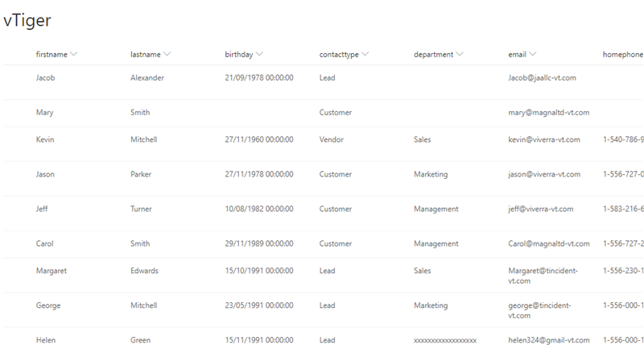The height and width of the screenshot is (353, 644).
Task: Click the homephone column header
Action: pyautogui.click(x=622, y=54)
